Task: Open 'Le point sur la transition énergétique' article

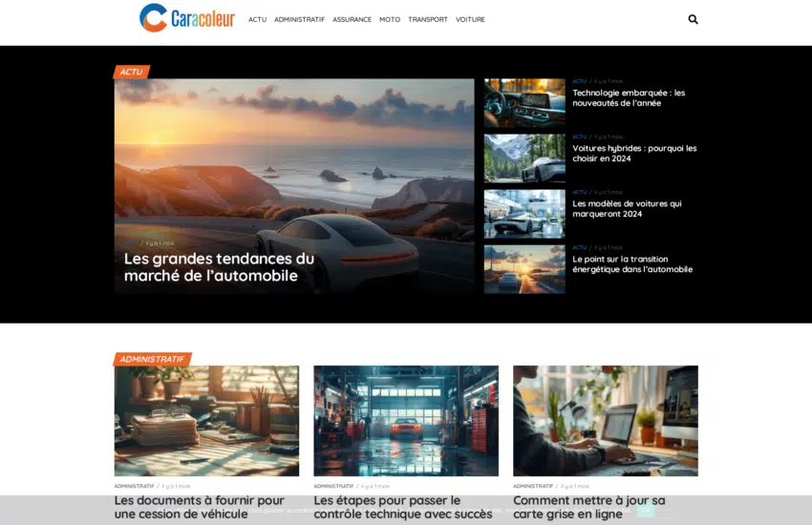Action: (631, 264)
